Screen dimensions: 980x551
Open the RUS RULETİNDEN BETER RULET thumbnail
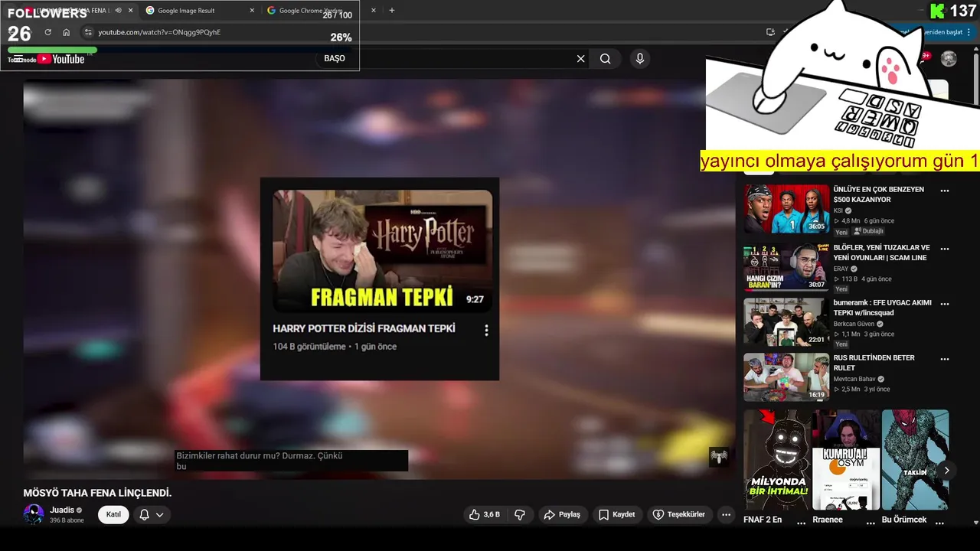pos(786,377)
